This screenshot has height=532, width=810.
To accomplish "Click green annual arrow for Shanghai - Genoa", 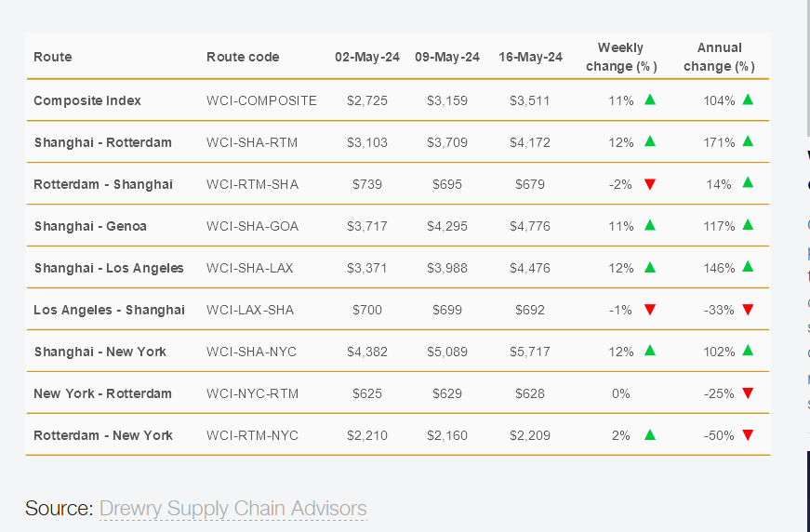I will [x=748, y=225].
